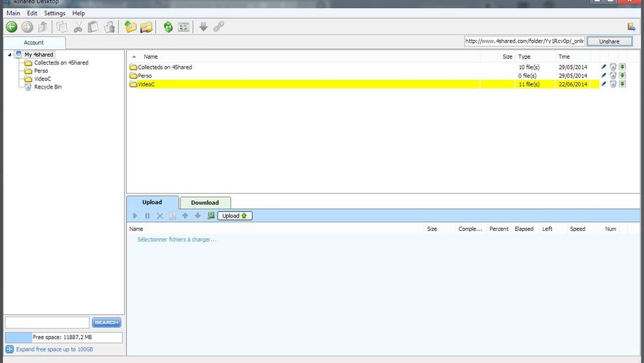This screenshot has width=644, height=363.
Task: Select the highlighted VideoC folder in the file list
Action: point(146,84)
